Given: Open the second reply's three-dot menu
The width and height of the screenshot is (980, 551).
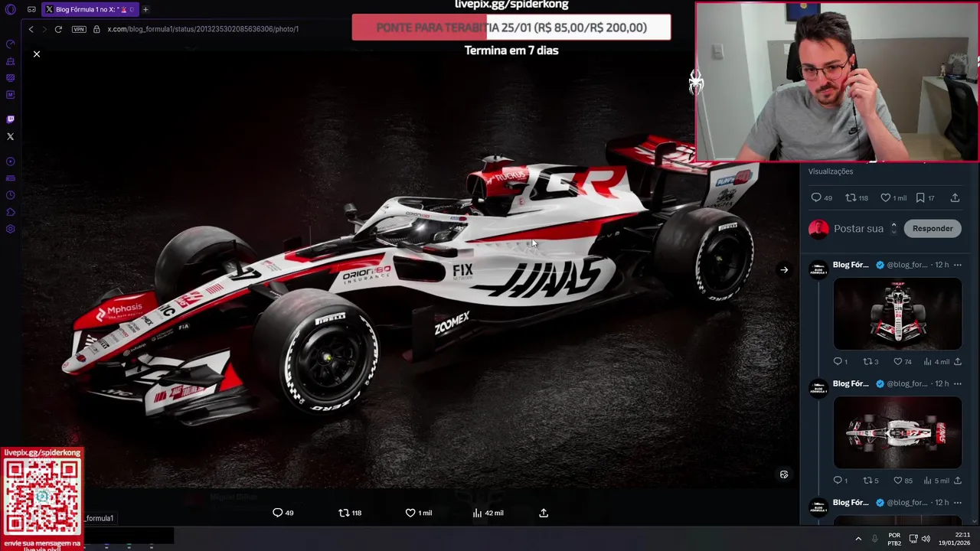Looking at the screenshot, I should [x=957, y=384].
